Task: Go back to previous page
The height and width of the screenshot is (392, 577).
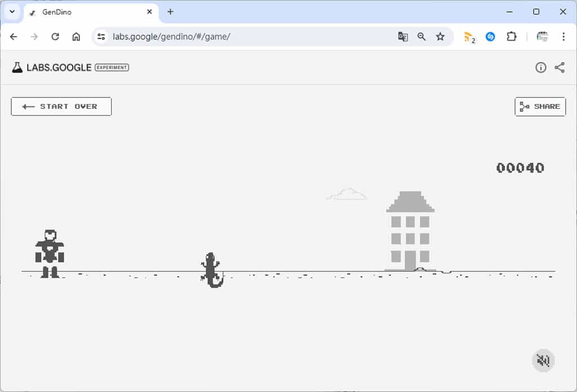Action: click(14, 37)
